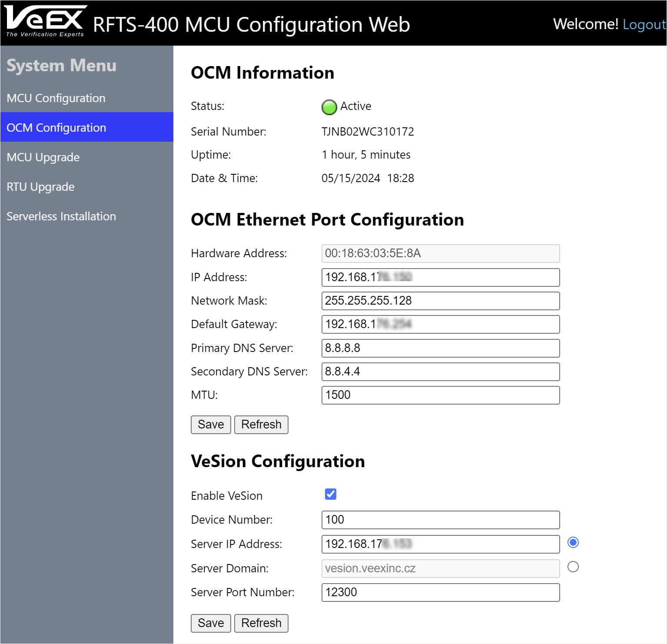Click serial number TJNB02WC310172
The image size is (667, 644).
coord(368,132)
